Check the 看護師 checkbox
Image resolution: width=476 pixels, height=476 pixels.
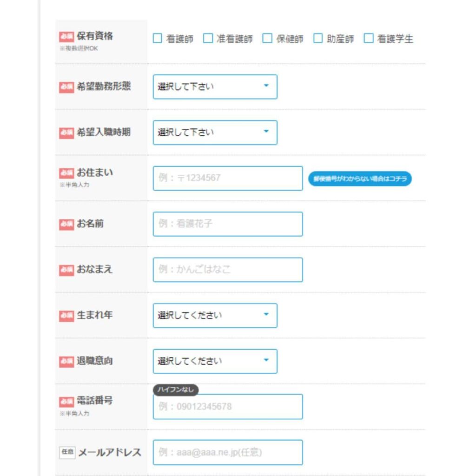click(157, 38)
